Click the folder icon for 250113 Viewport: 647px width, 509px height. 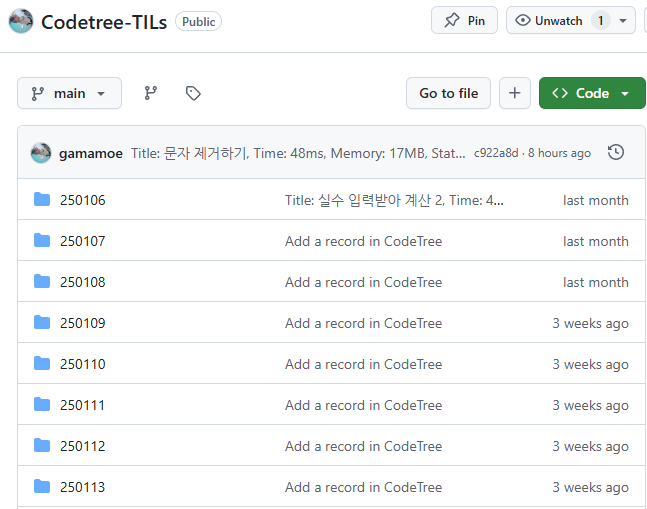42,486
